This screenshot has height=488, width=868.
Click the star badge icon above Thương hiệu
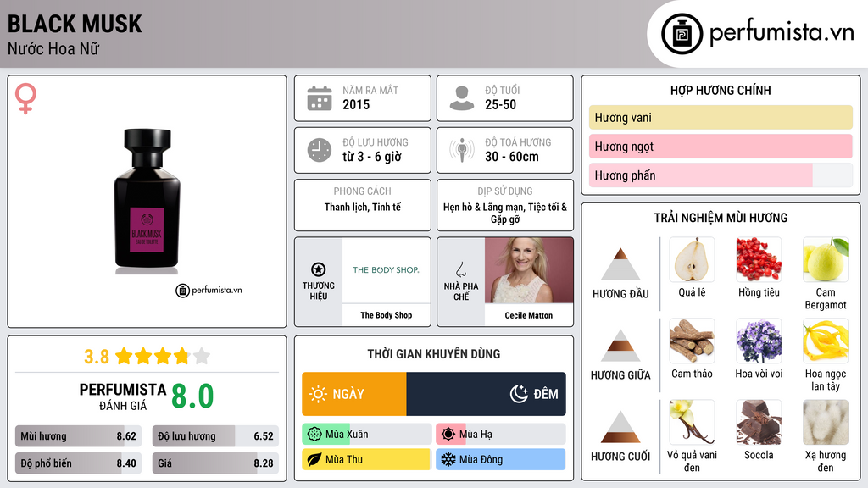coord(319,269)
